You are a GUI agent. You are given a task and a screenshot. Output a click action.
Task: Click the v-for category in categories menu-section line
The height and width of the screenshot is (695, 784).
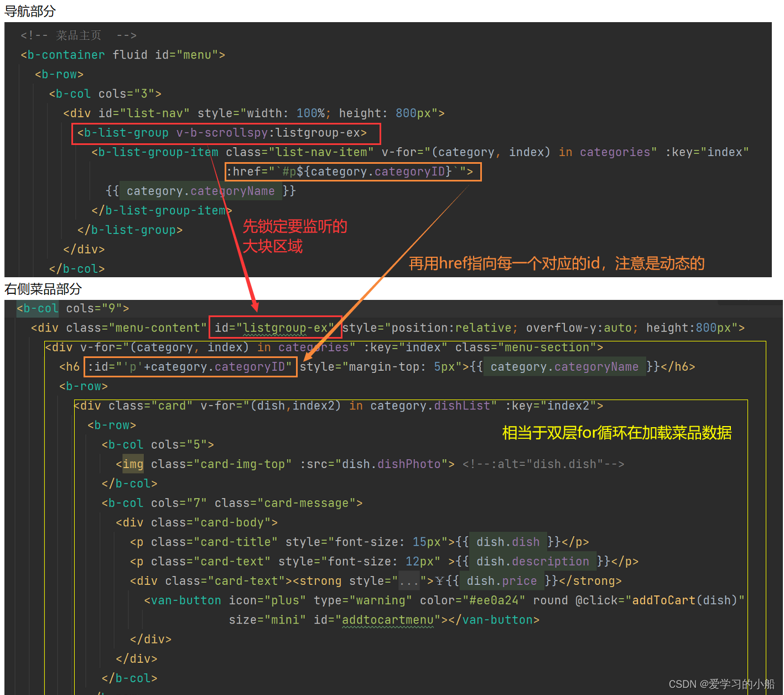324,347
